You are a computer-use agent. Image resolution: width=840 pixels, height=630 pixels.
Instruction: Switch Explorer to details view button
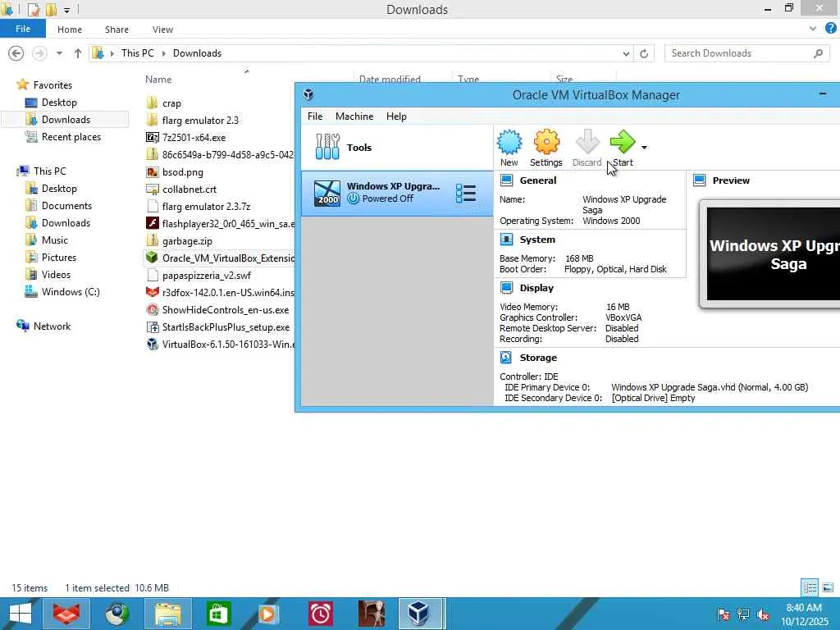click(810, 587)
